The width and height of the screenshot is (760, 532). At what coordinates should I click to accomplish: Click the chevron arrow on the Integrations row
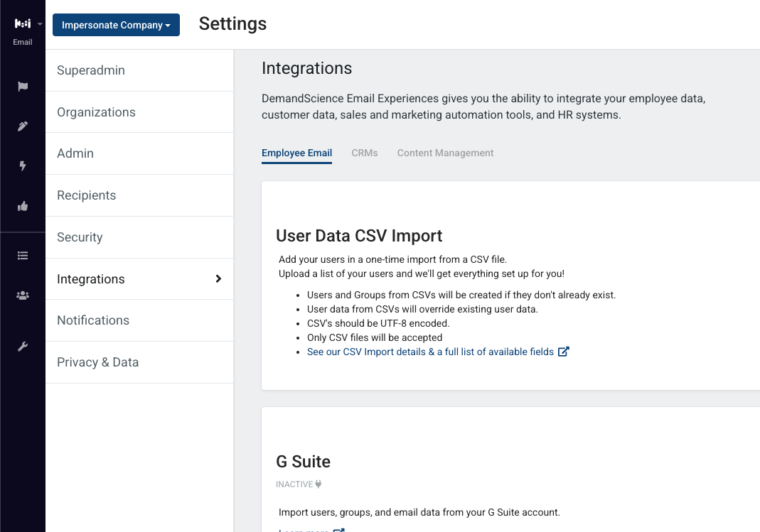click(218, 279)
